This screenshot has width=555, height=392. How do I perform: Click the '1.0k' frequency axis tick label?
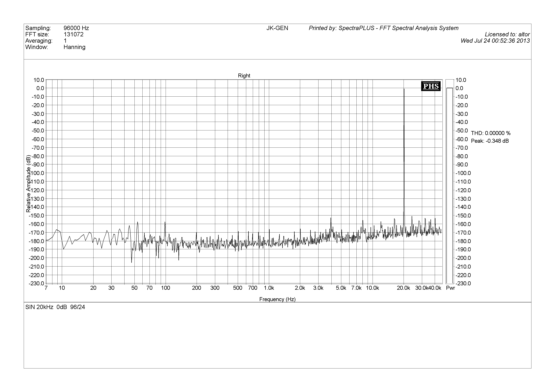(x=269, y=288)
